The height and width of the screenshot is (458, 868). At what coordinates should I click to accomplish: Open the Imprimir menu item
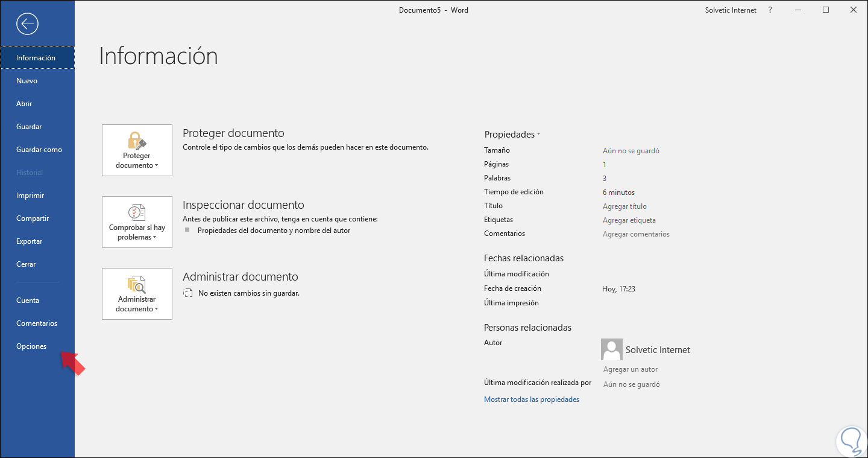click(37, 196)
